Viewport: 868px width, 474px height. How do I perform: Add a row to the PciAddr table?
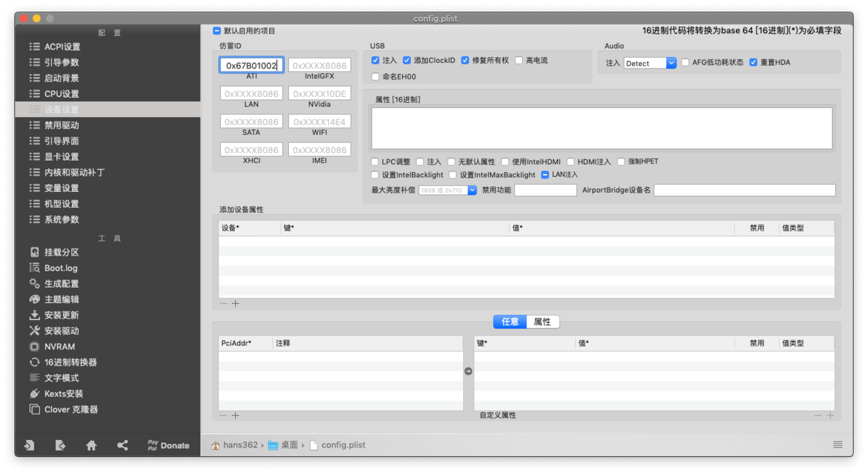pyautogui.click(x=235, y=416)
